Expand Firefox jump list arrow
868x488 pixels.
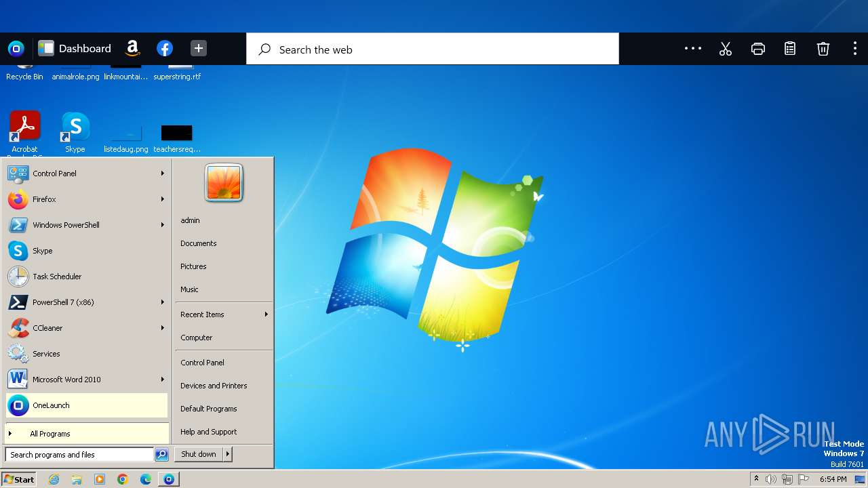pyautogui.click(x=163, y=199)
